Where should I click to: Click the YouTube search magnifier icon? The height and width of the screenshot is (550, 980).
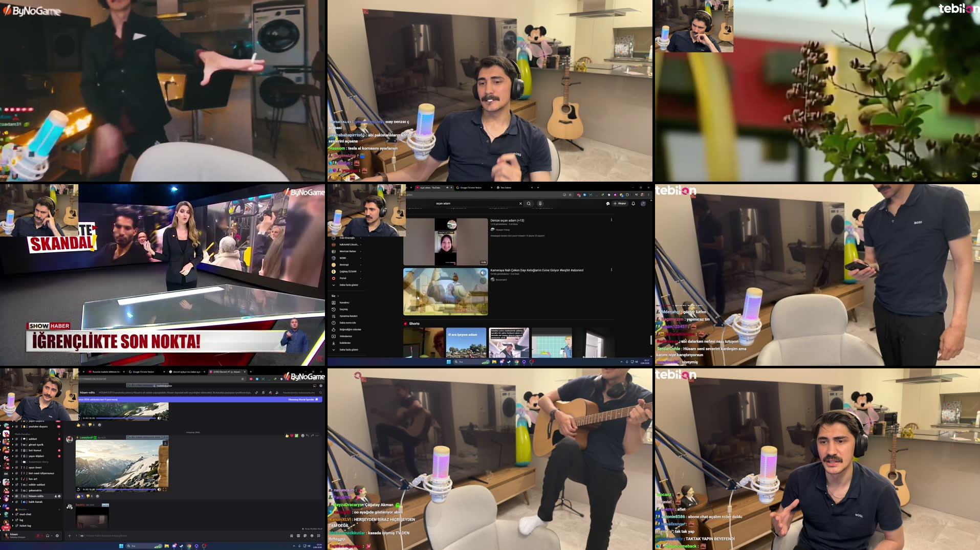point(529,203)
